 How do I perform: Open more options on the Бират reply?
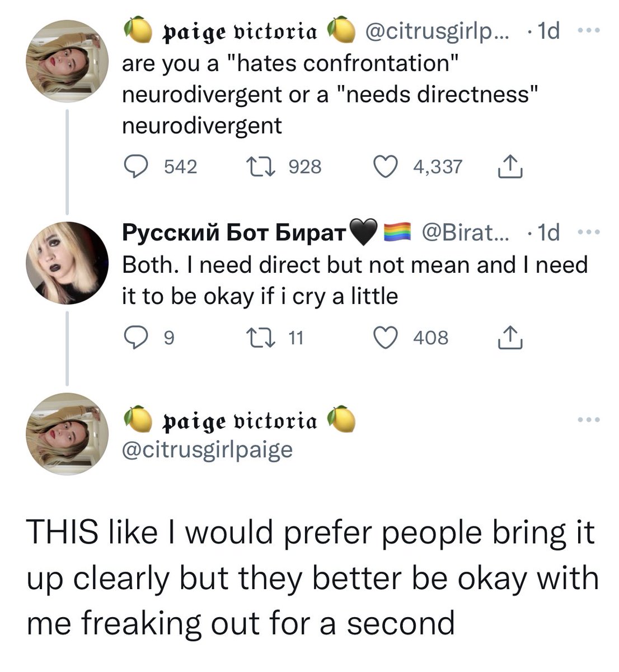589,232
